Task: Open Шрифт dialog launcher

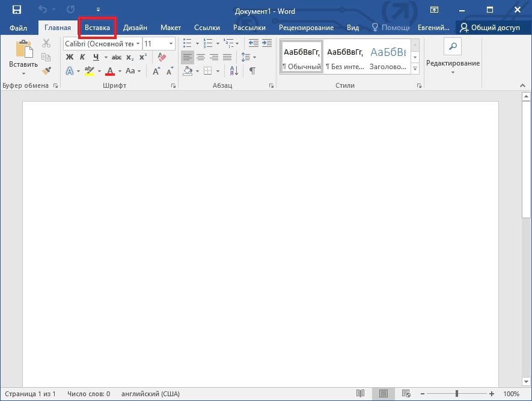Action: tap(173, 86)
